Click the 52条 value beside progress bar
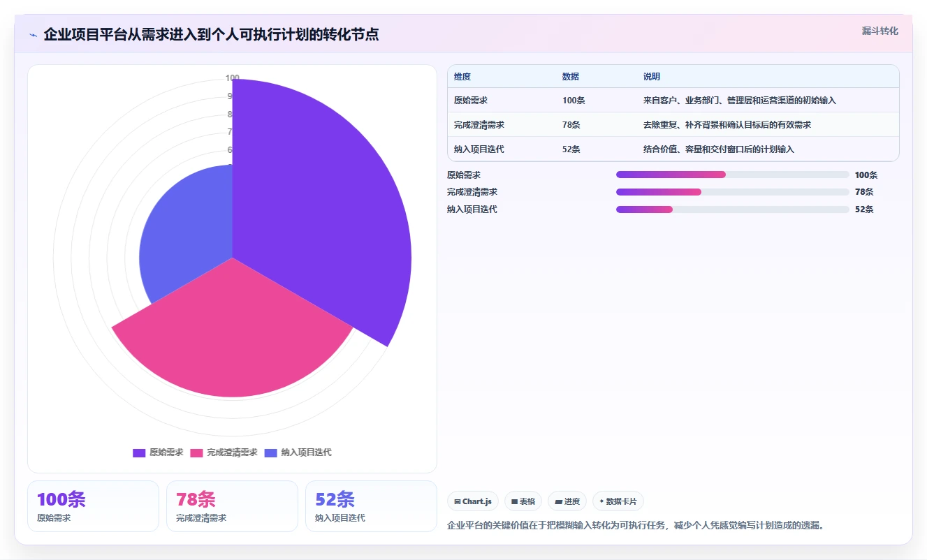The width and height of the screenshot is (927, 560). 864,209
